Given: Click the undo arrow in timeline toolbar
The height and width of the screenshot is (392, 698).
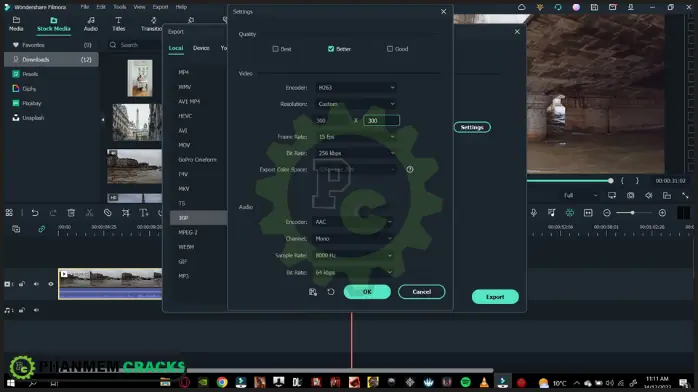Looking at the screenshot, I should point(35,213).
